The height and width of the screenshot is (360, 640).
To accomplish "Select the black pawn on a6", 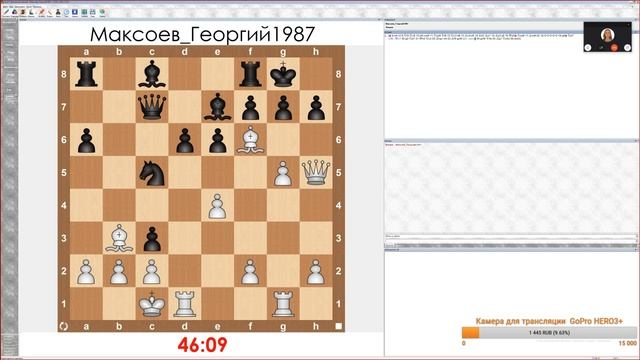I will coord(86,140).
